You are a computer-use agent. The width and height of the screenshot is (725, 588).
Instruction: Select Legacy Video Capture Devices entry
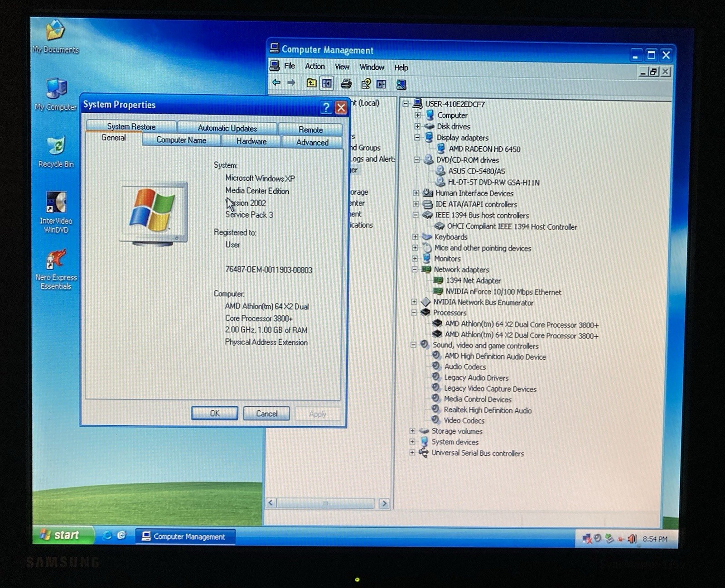490,389
